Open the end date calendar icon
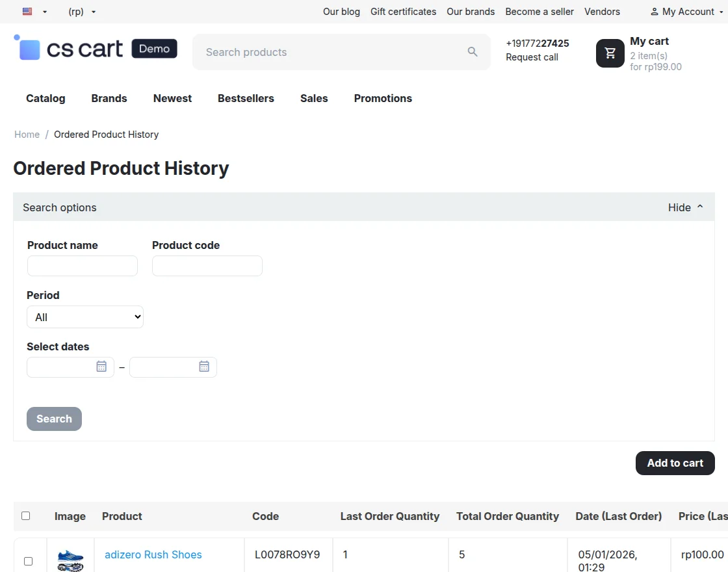The width and height of the screenshot is (728, 572). (204, 367)
